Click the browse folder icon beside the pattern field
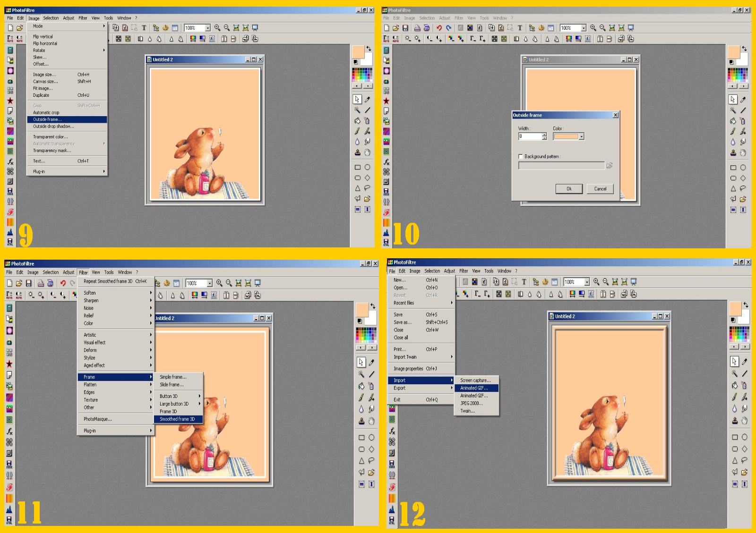This screenshot has width=756, height=533. click(x=610, y=166)
